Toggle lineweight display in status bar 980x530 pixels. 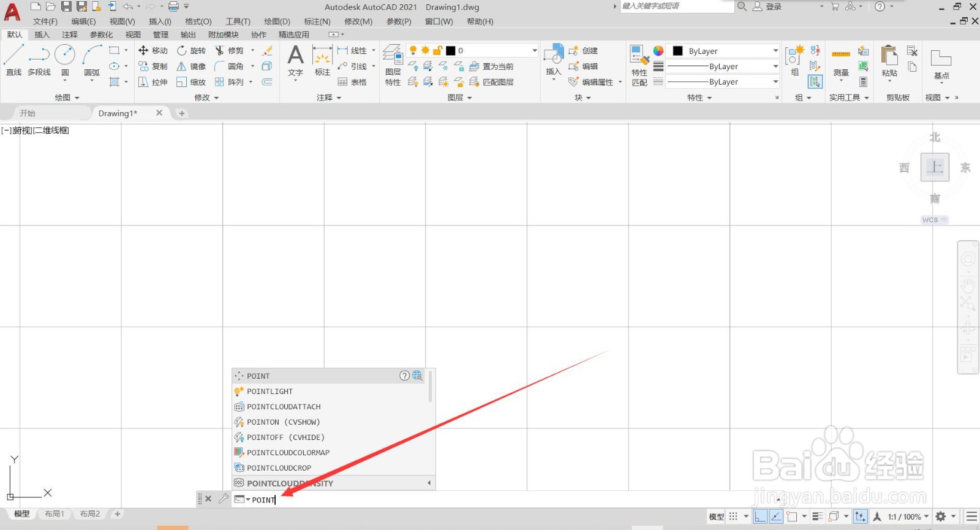(817, 517)
